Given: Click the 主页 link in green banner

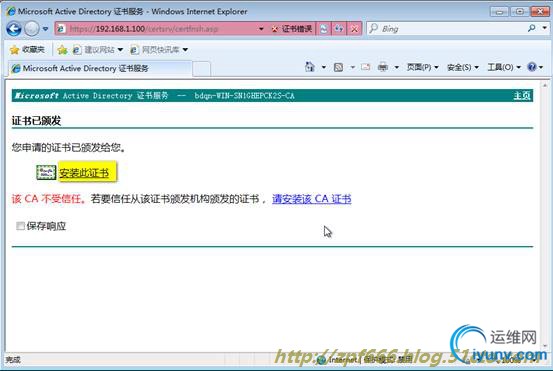Looking at the screenshot, I should coord(522,96).
